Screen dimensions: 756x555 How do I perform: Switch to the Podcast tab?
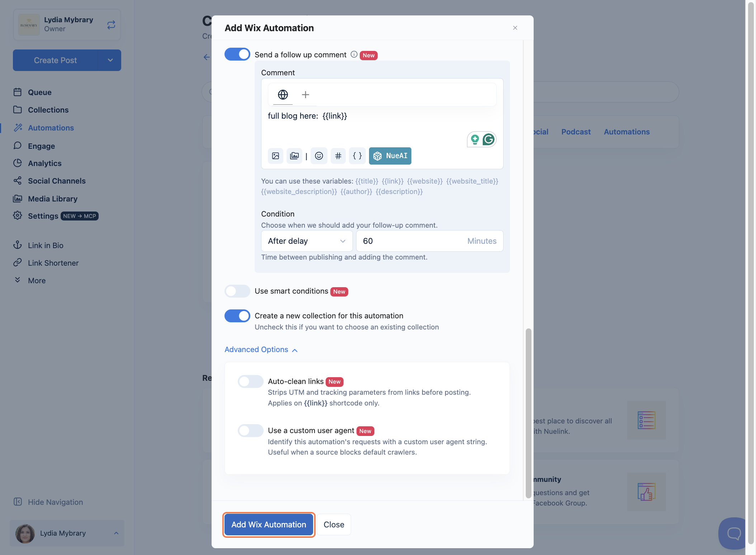(576, 132)
